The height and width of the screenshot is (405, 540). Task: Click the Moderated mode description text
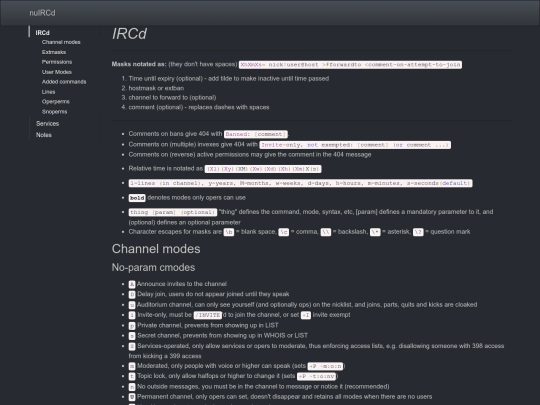[221, 366]
